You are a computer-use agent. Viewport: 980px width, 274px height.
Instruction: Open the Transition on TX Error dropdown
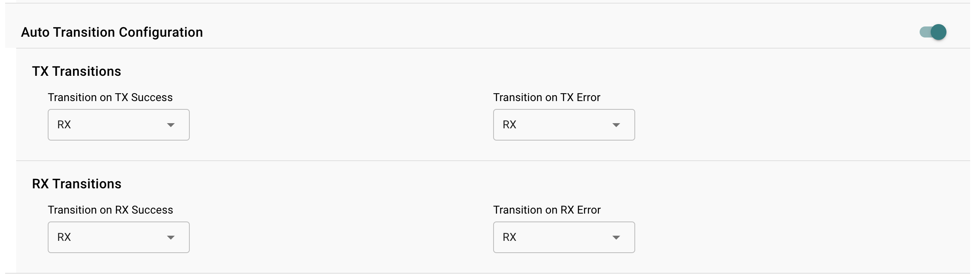tap(563, 125)
